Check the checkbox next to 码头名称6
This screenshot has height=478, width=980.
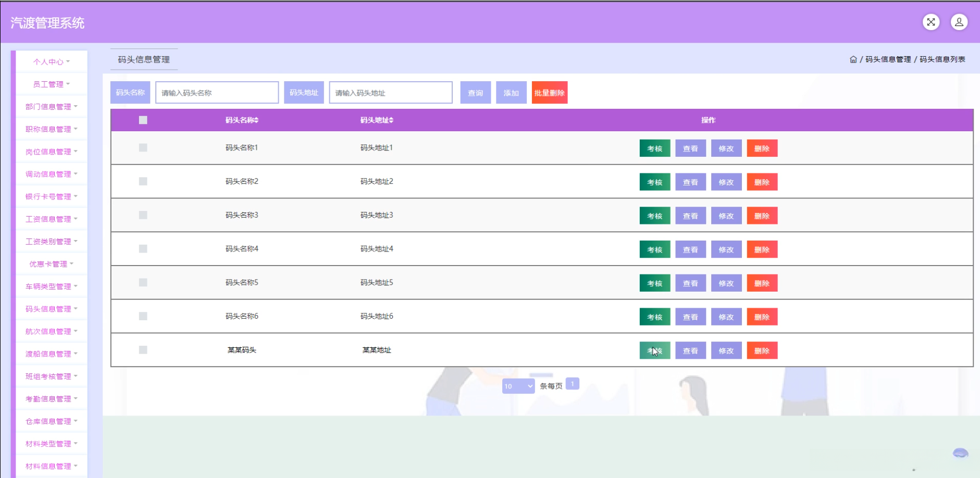pos(143,316)
